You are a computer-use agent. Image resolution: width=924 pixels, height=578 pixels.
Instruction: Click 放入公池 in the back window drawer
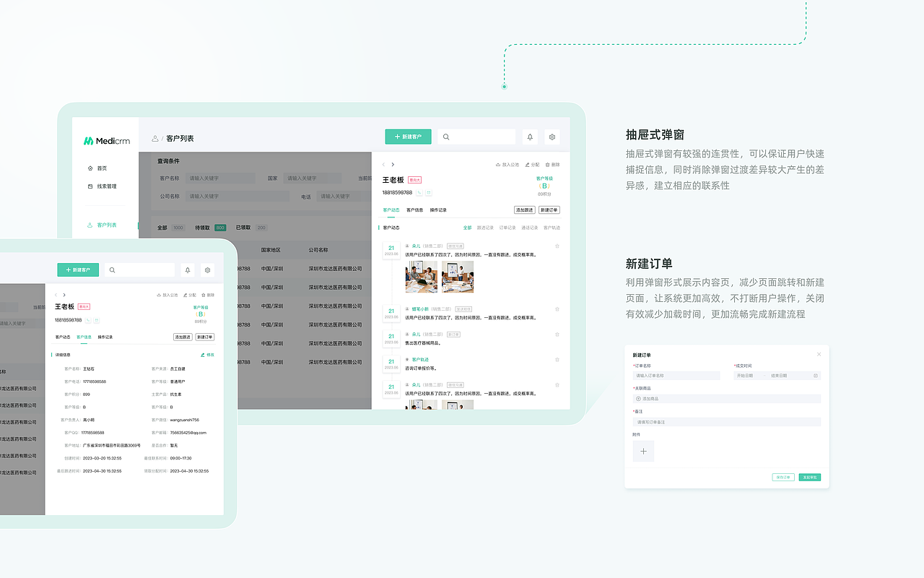click(x=507, y=165)
